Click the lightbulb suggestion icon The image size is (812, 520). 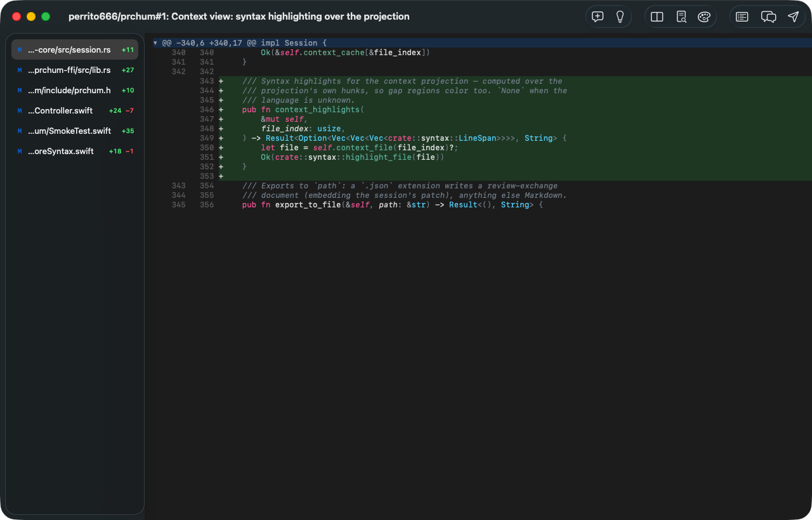[x=620, y=17]
